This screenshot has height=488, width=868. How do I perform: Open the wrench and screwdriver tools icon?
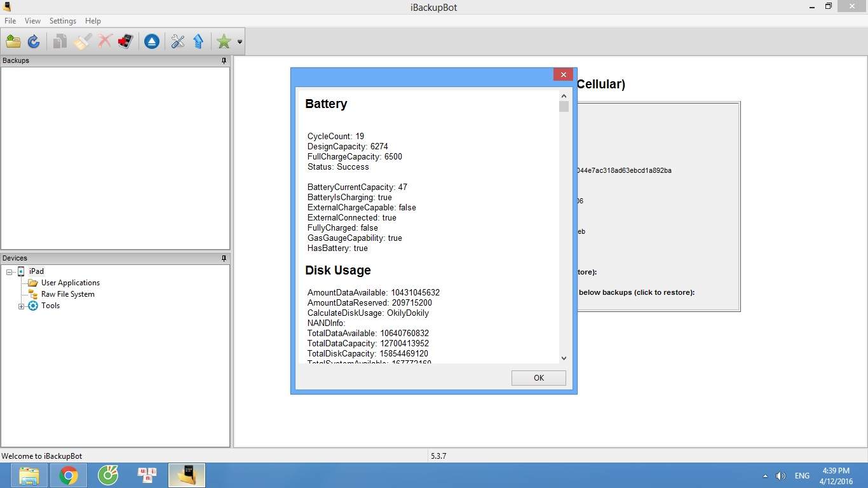click(177, 42)
